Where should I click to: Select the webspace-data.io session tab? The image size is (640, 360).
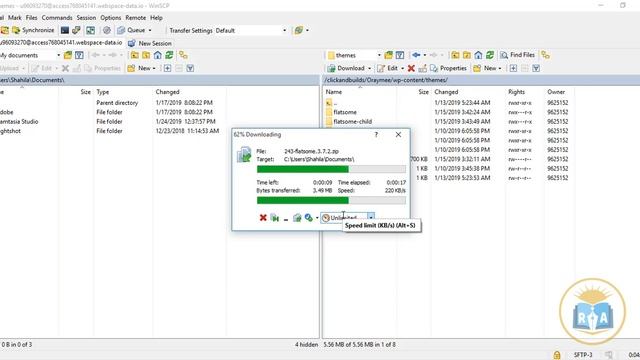pos(61,42)
